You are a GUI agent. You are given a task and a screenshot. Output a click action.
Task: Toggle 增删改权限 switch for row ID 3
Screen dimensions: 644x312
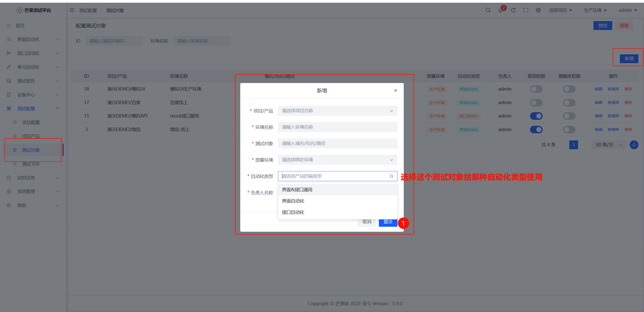point(569,130)
